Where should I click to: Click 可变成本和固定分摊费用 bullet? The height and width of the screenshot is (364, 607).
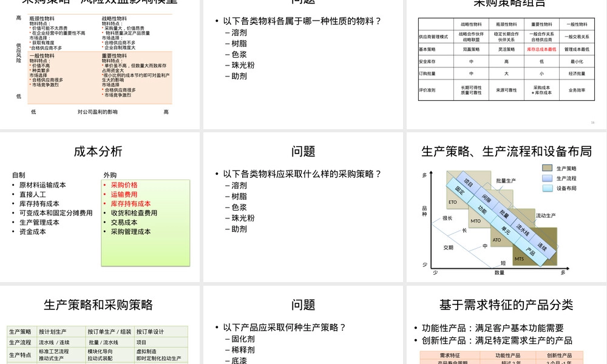tap(56, 213)
